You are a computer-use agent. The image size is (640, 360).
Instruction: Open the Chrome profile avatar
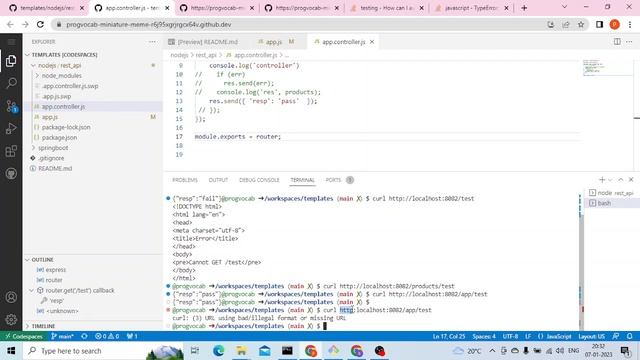click(614, 24)
